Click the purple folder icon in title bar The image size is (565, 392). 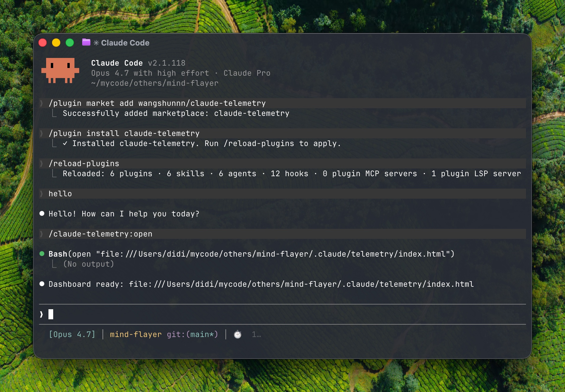pos(86,42)
